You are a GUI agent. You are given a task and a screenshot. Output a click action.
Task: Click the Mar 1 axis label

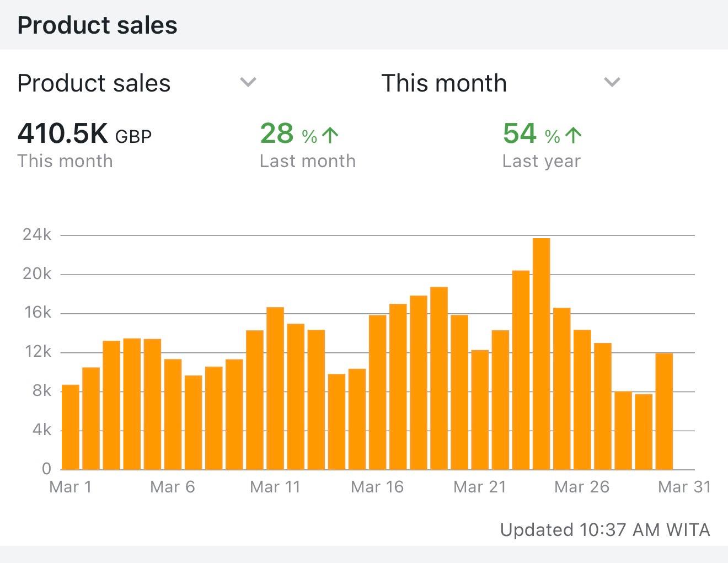(71, 487)
